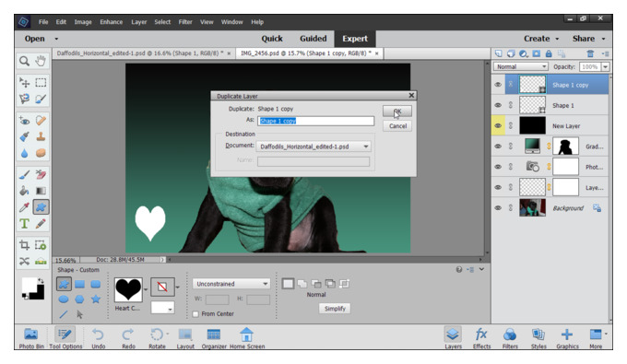Open the Photo Bin
The image size is (627, 364).
[31, 338]
